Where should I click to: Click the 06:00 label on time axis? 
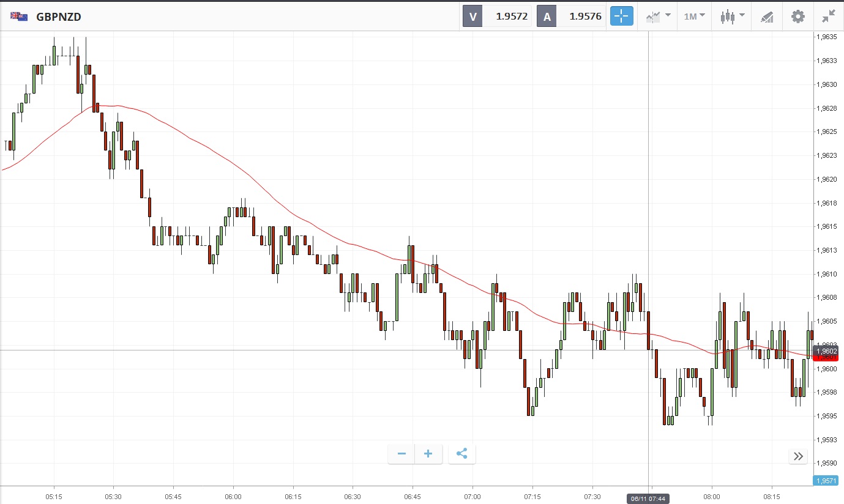(x=233, y=496)
